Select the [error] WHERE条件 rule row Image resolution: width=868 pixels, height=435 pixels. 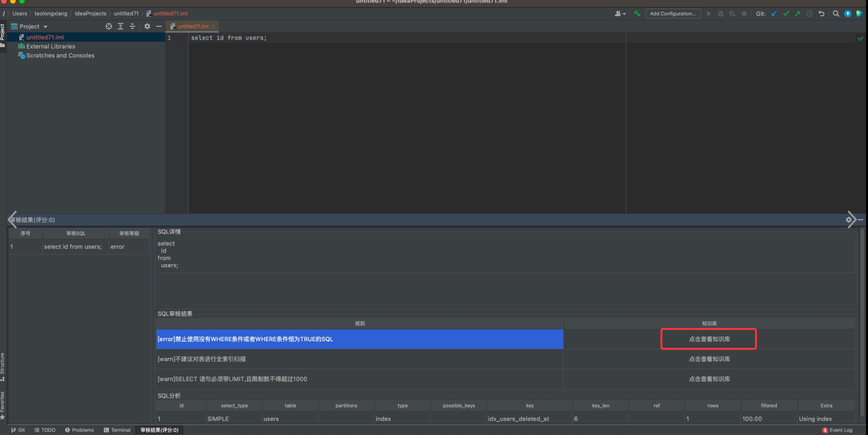[360, 339]
